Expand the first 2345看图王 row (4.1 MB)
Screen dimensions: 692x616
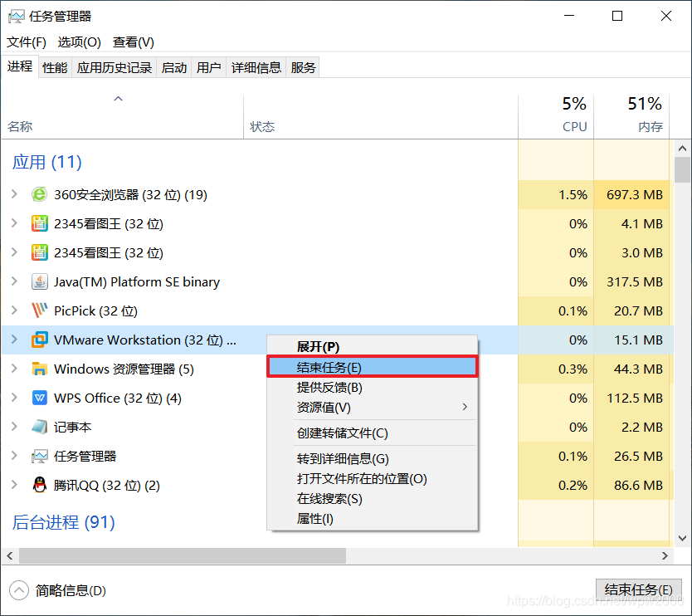[x=14, y=223]
